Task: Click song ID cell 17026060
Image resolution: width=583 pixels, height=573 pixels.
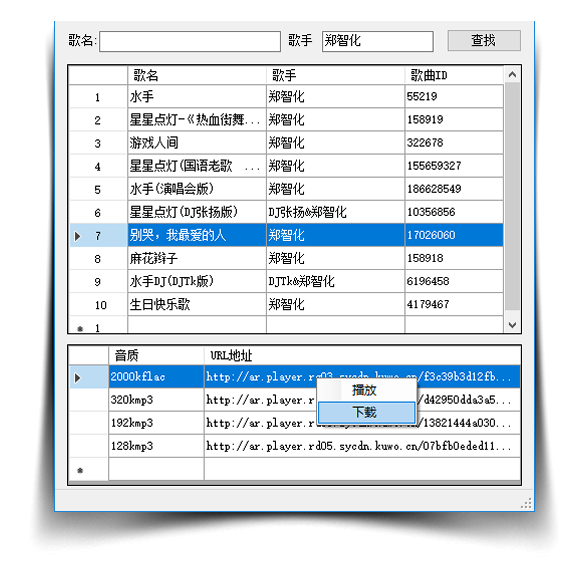Action: tap(454, 235)
